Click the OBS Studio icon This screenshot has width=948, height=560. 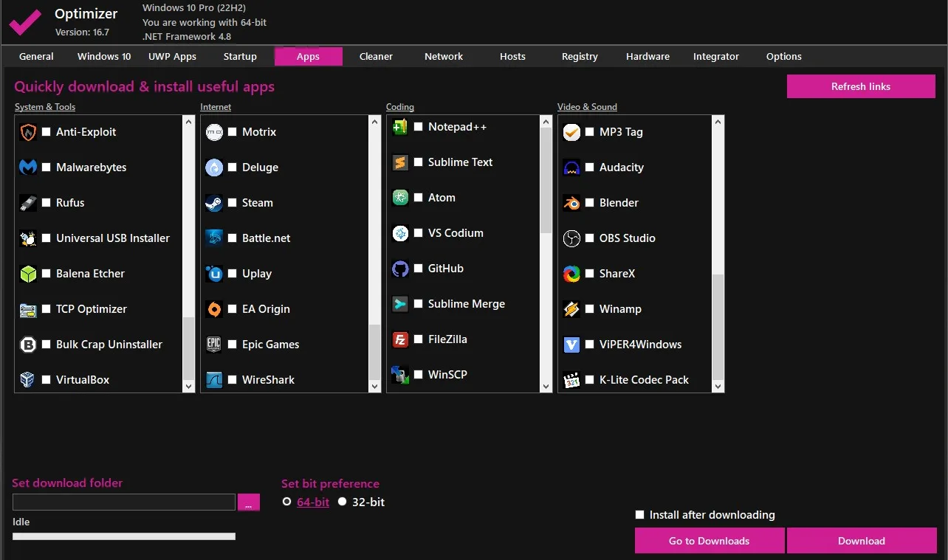(571, 238)
